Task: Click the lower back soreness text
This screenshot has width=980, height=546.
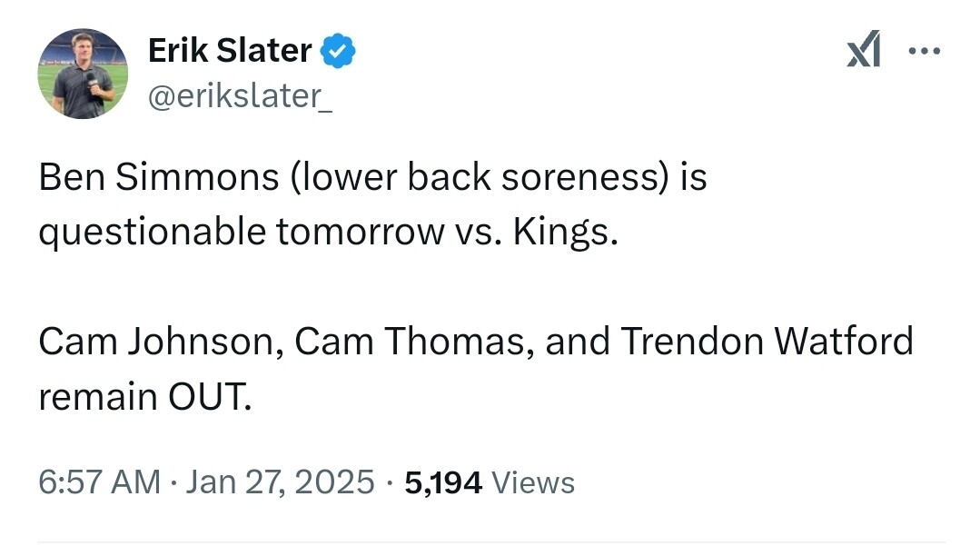Action: 480,177
